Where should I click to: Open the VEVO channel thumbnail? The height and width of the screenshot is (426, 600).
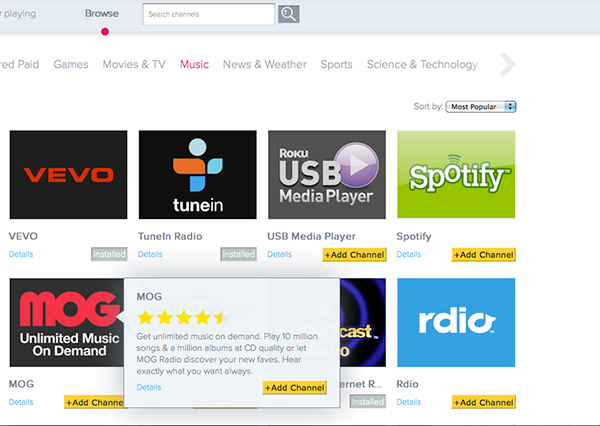pos(68,175)
